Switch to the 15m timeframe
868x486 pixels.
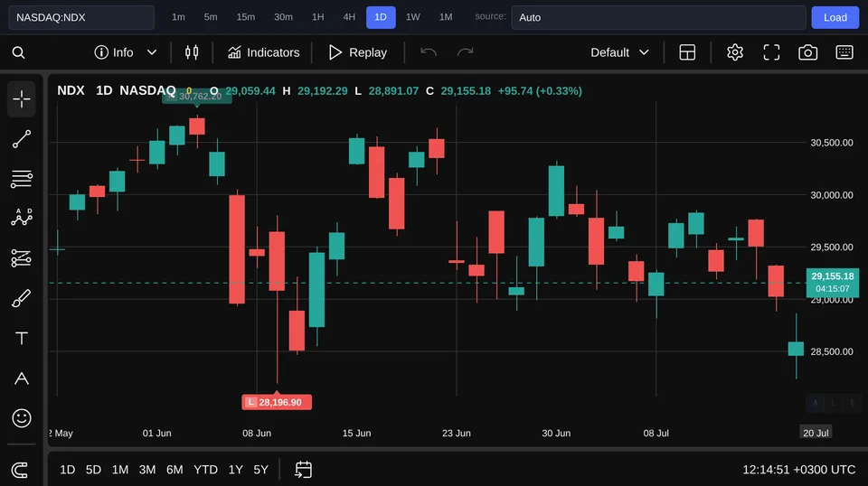(246, 17)
